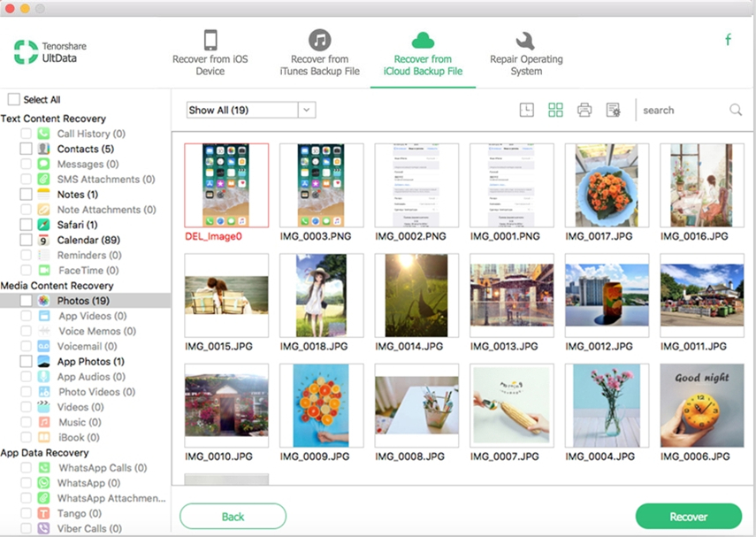Open Recover from iOS Device tab
The width and height of the screenshot is (756, 537).
coord(210,52)
